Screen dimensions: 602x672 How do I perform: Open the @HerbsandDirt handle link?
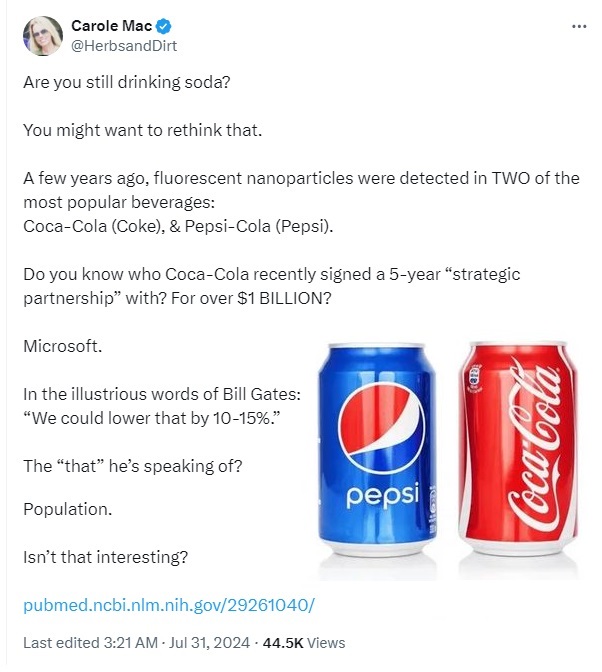click(x=123, y=46)
